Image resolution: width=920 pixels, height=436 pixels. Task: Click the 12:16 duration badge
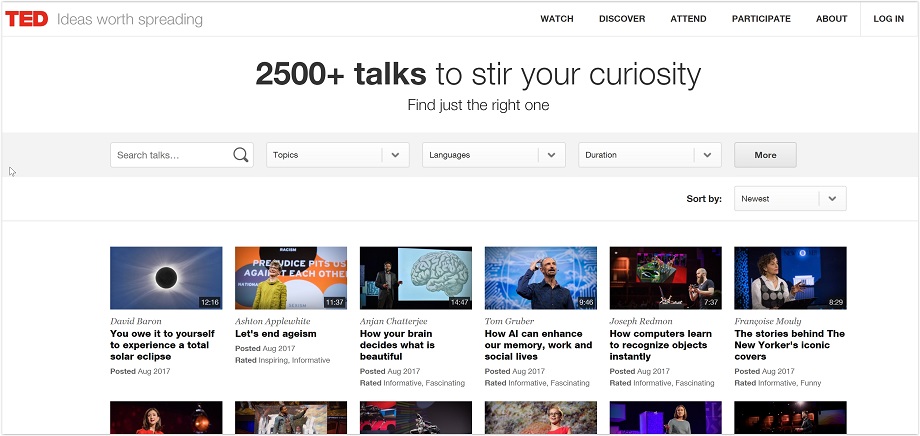tap(209, 302)
